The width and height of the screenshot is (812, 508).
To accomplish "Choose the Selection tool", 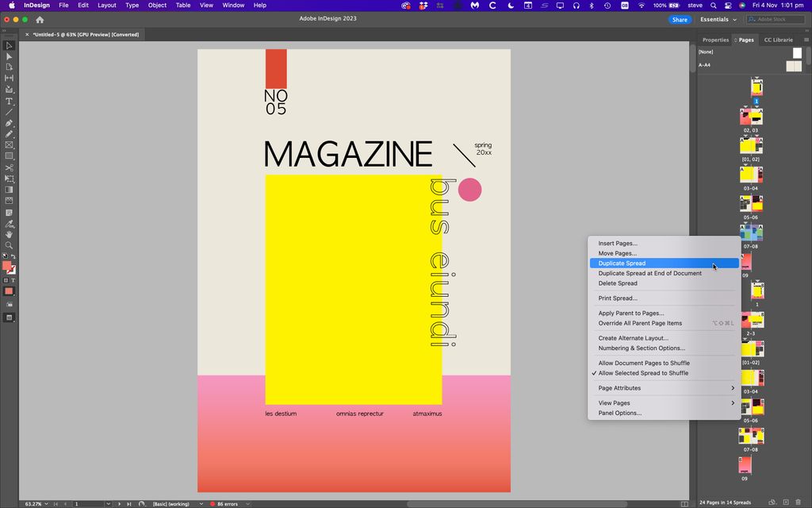I will pos(10,44).
